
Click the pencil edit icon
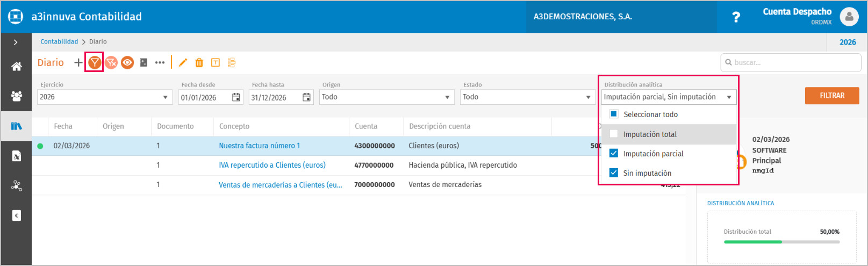[183, 62]
